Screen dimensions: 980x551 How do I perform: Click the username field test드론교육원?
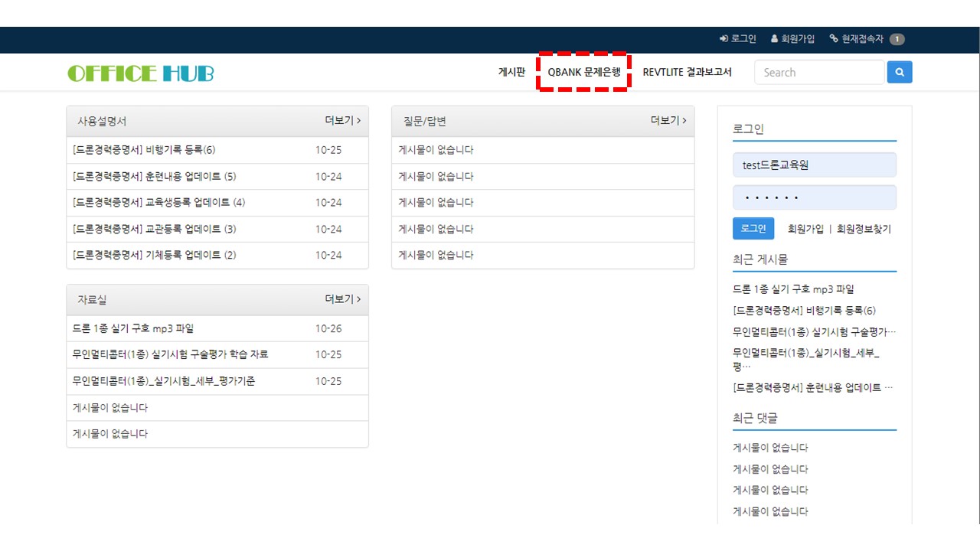814,165
